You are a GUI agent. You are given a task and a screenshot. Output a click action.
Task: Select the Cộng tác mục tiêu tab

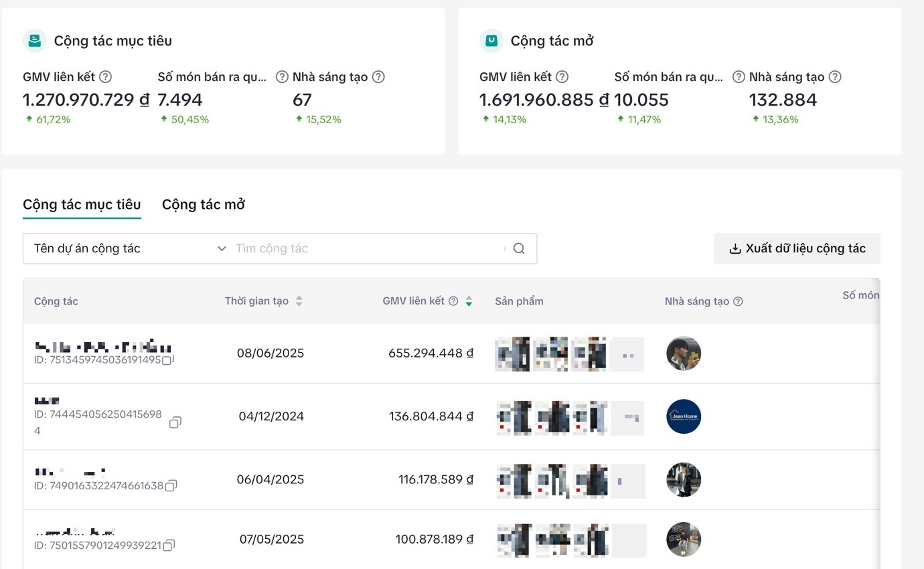(x=82, y=204)
